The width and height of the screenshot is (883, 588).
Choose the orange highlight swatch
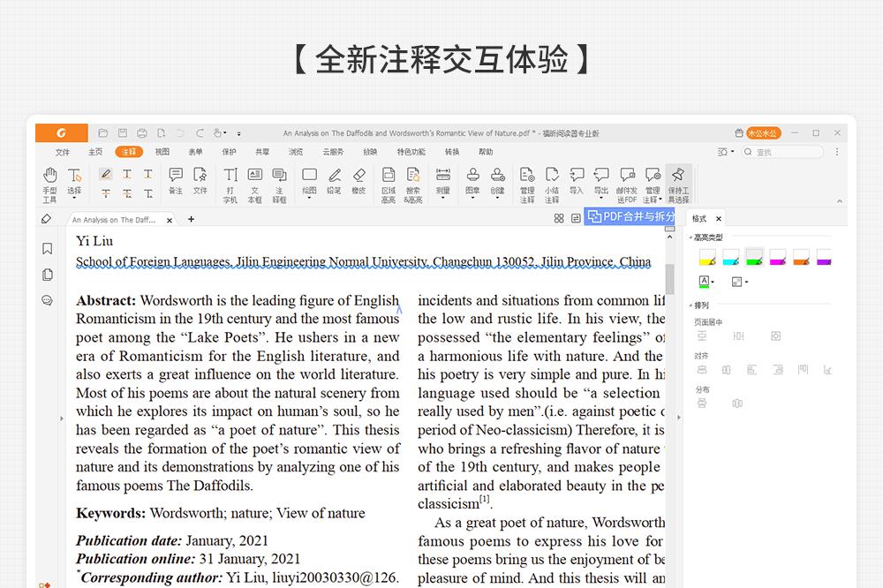[x=801, y=257]
